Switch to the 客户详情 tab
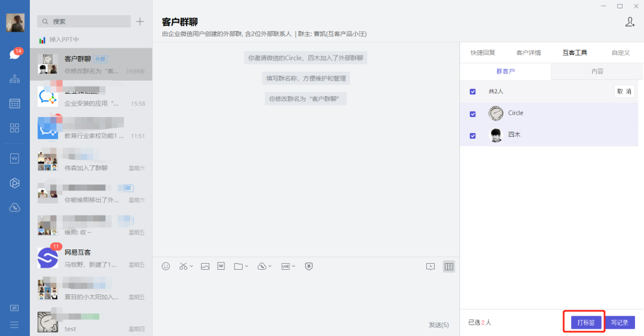The height and width of the screenshot is (336, 644). [x=528, y=53]
